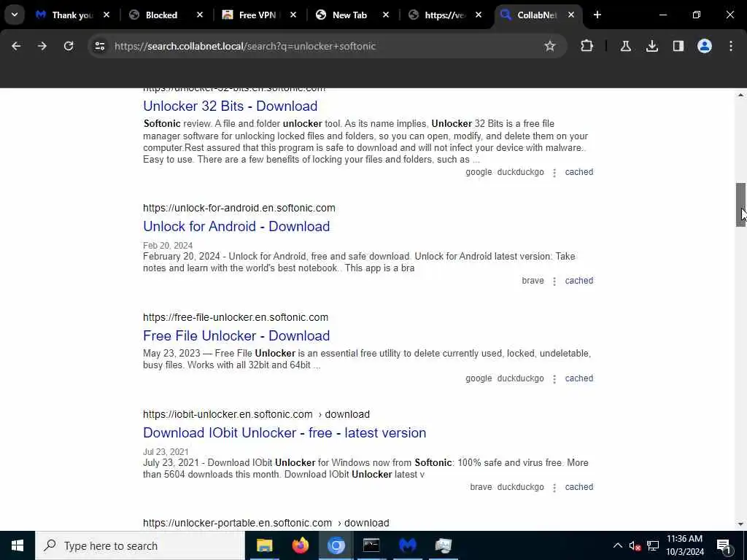Image resolution: width=747 pixels, height=560 pixels.
Task: Open the tab search dropdown arrow
Action: pos(15,15)
